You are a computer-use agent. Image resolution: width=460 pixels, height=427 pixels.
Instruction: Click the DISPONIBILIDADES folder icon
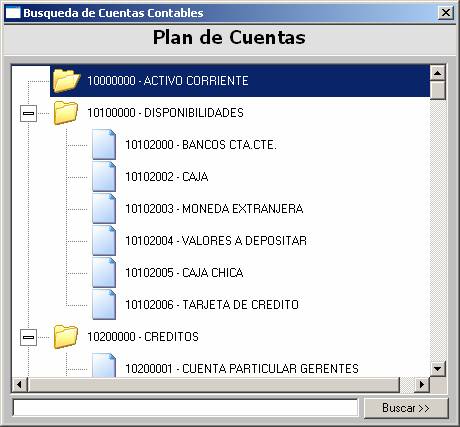[66, 113]
